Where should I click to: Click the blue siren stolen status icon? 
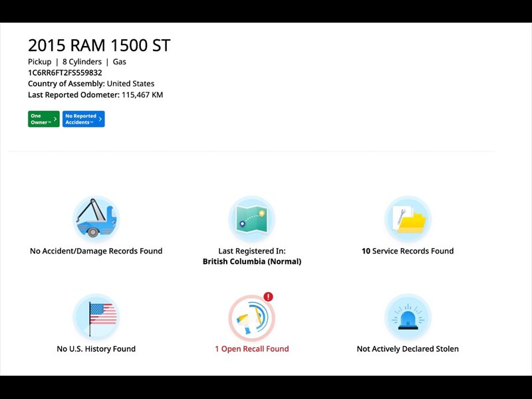point(408,317)
